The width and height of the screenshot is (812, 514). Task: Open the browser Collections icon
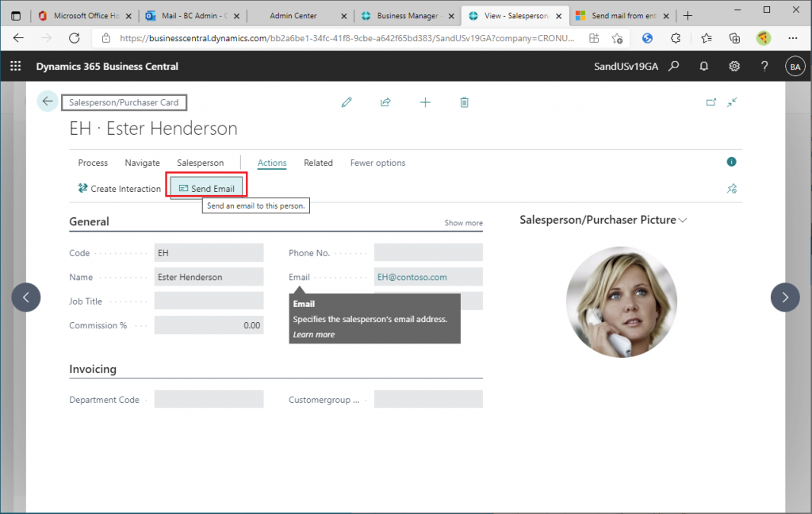[734, 38]
